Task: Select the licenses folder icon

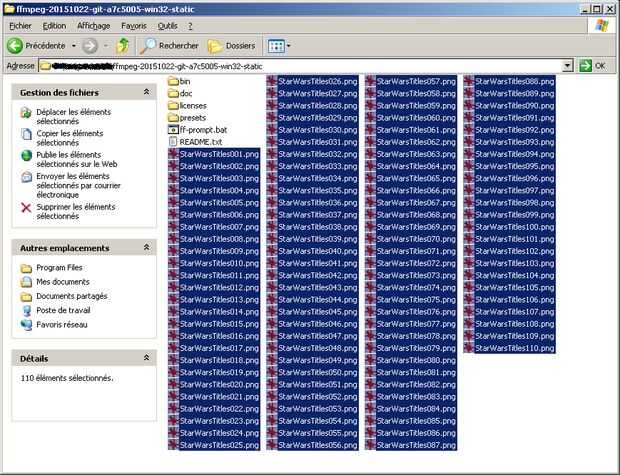Action: point(173,106)
